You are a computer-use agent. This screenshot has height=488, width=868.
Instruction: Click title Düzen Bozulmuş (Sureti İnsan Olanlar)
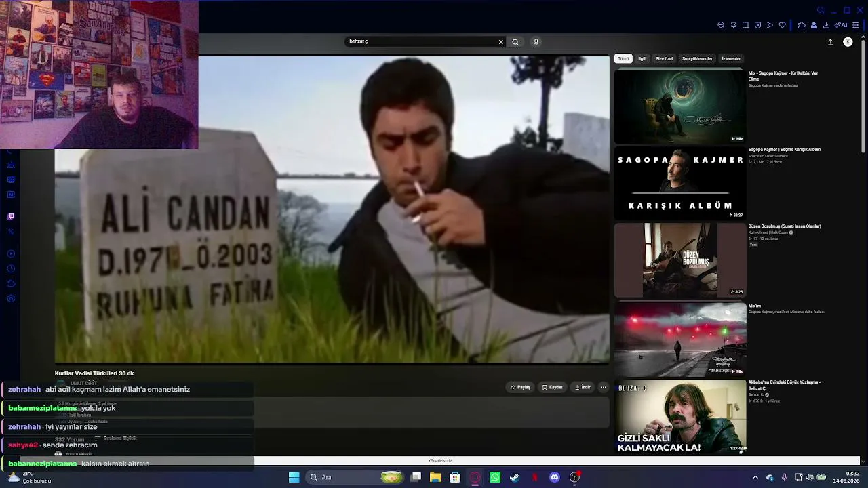click(x=785, y=226)
